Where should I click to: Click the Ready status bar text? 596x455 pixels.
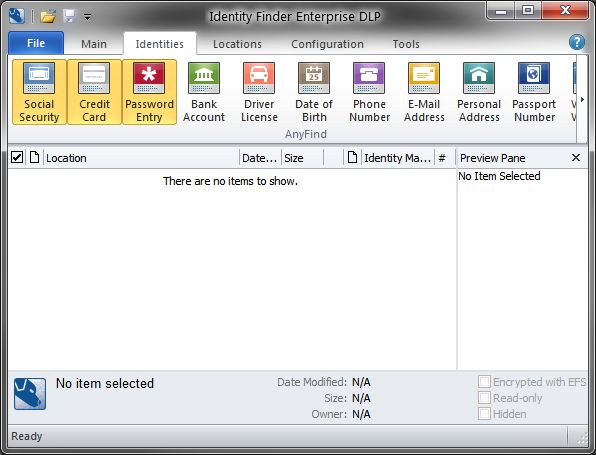[27, 436]
